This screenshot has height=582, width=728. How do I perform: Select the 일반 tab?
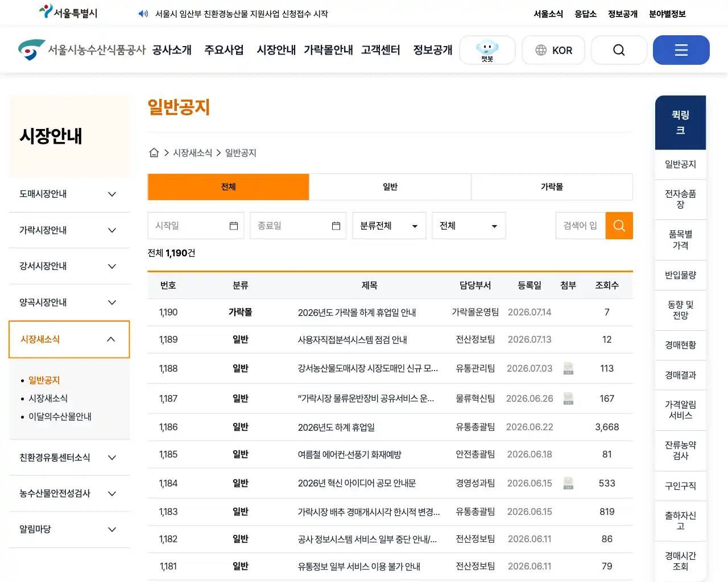point(390,187)
